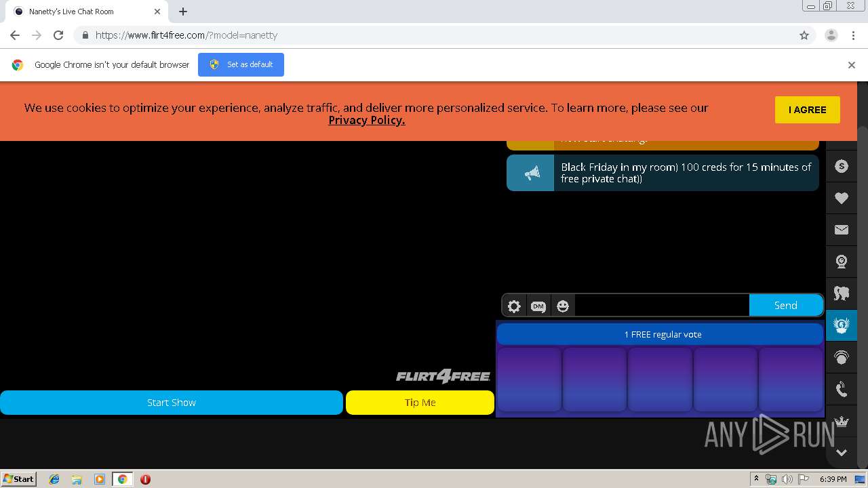
Task: Open Windows Explorer folder in taskbar
Action: pyautogui.click(x=77, y=479)
